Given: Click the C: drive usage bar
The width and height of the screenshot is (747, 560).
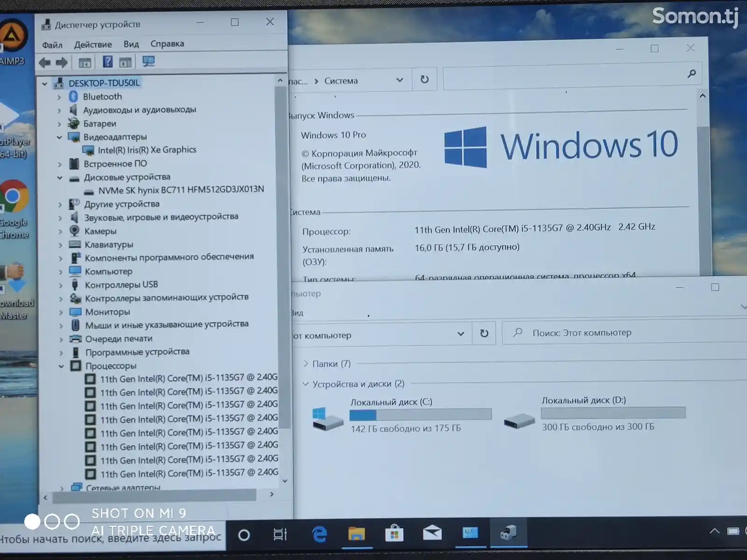Looking at the screenshot, I should pos(420,414).
